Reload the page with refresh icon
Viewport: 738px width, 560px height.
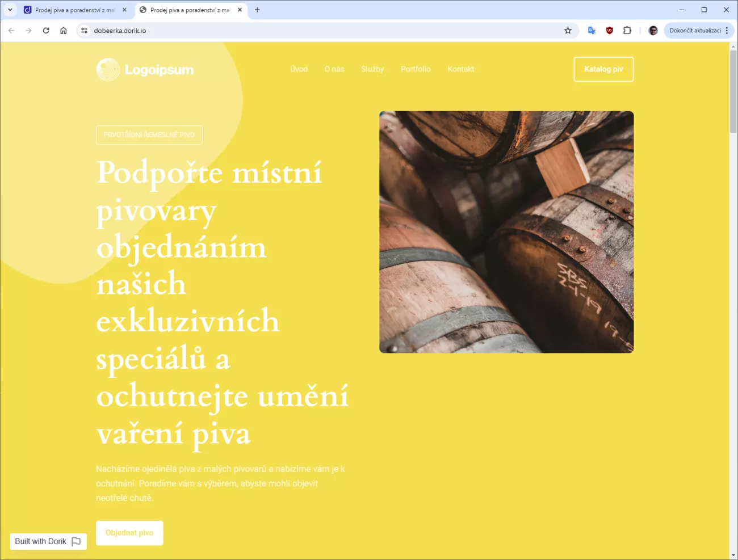point(46,31)
